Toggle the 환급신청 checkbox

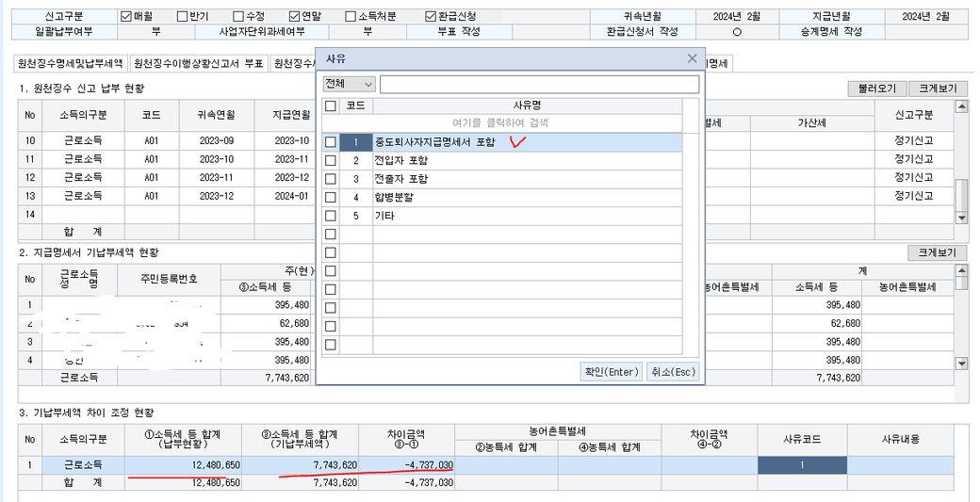pyautogui.click(x=431, y=17)
